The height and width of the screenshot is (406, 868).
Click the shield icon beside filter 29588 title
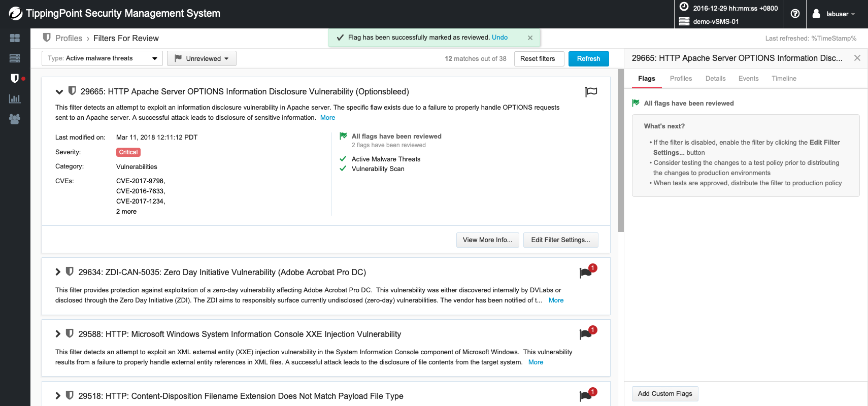click(70, 333)
